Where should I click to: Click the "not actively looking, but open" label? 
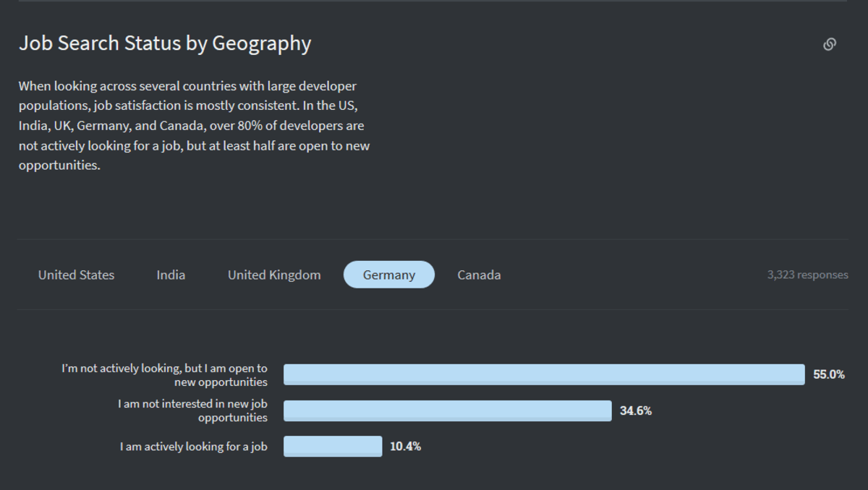[164, 375]
